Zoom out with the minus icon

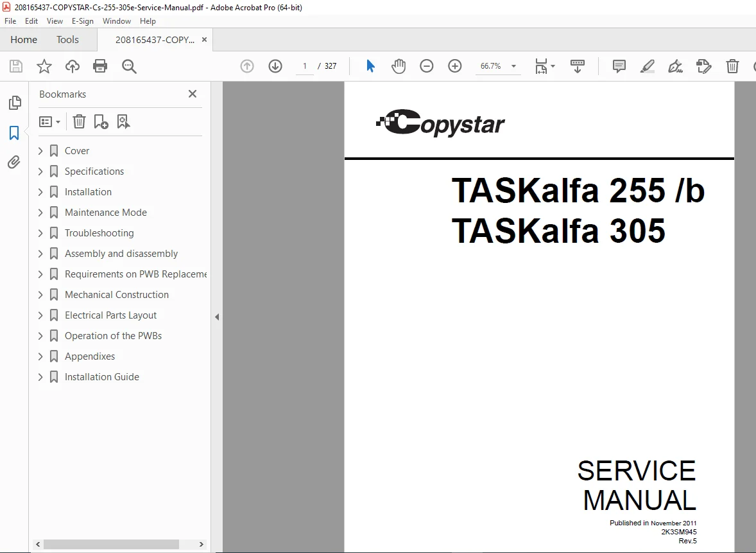[x=427, y=66]
